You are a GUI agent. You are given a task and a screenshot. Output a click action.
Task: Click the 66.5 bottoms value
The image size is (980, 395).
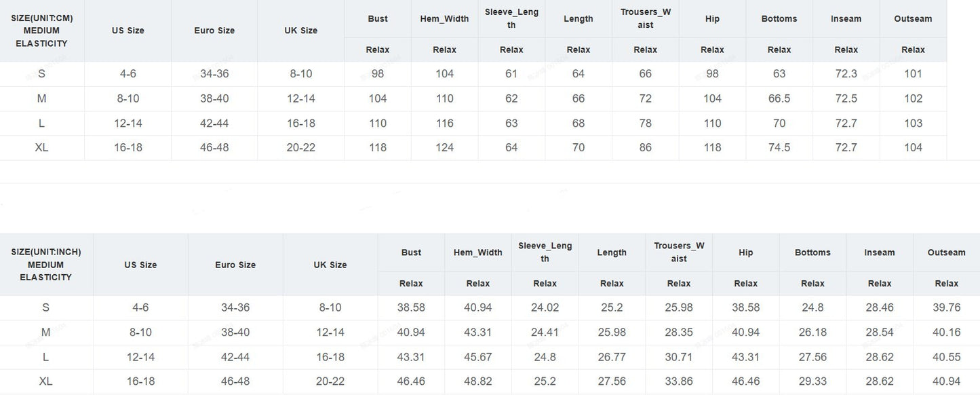[x=779, y=98]
